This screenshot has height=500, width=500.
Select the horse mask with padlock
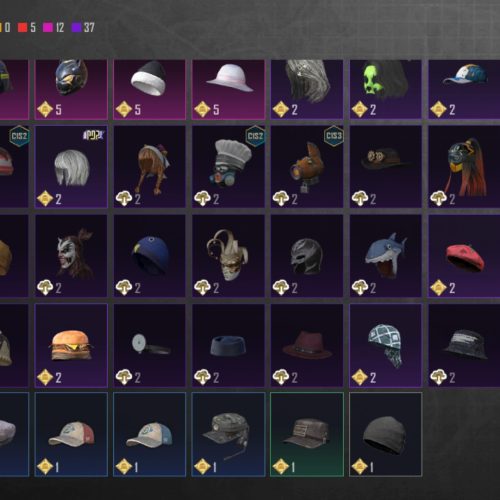(x=307, y=167)
